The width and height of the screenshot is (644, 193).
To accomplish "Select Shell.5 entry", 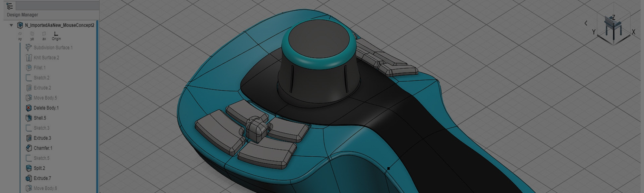I will [40, 118].
